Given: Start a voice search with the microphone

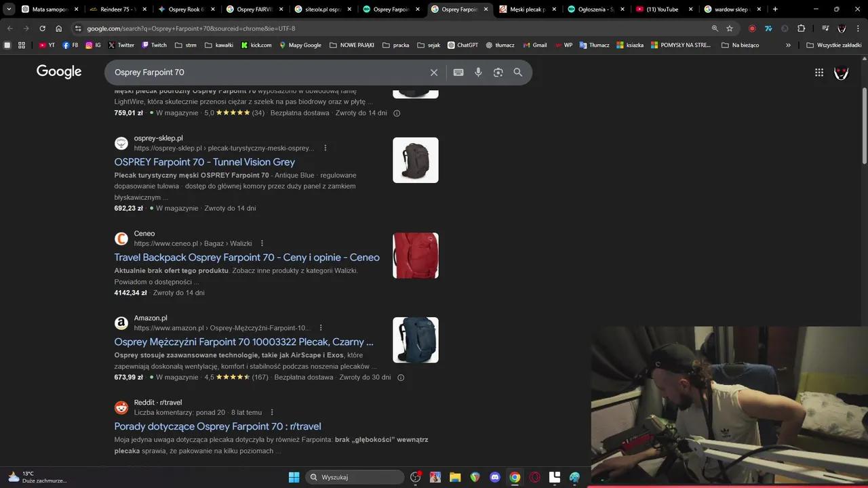Looking at the screenshot, I should tap(478, 73).
